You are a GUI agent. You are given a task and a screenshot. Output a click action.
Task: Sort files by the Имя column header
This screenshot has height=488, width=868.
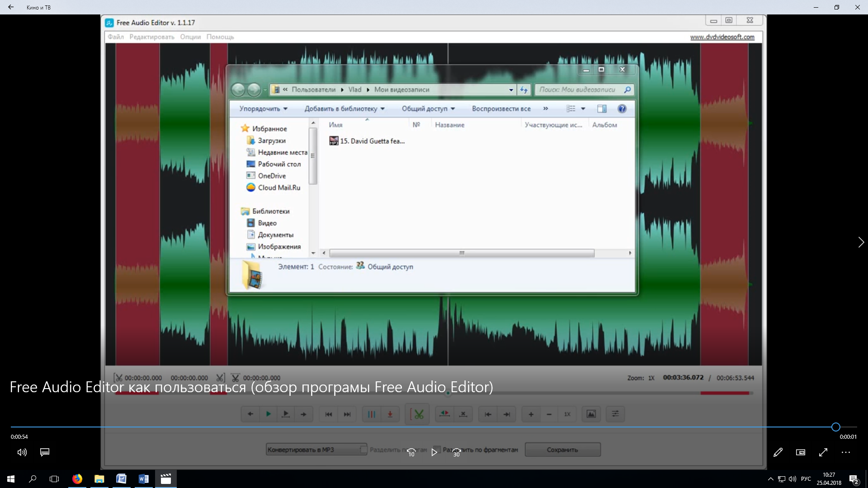pyautogui.click(x=335, y=125)
